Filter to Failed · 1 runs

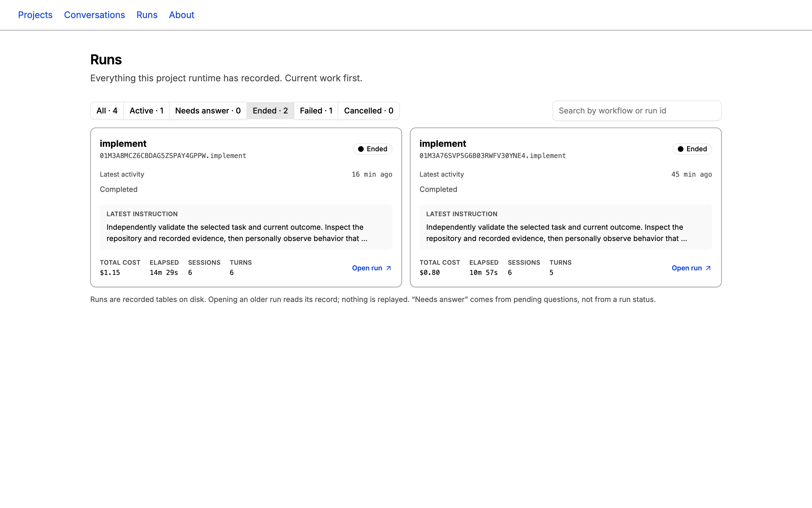tap(316, 111)
